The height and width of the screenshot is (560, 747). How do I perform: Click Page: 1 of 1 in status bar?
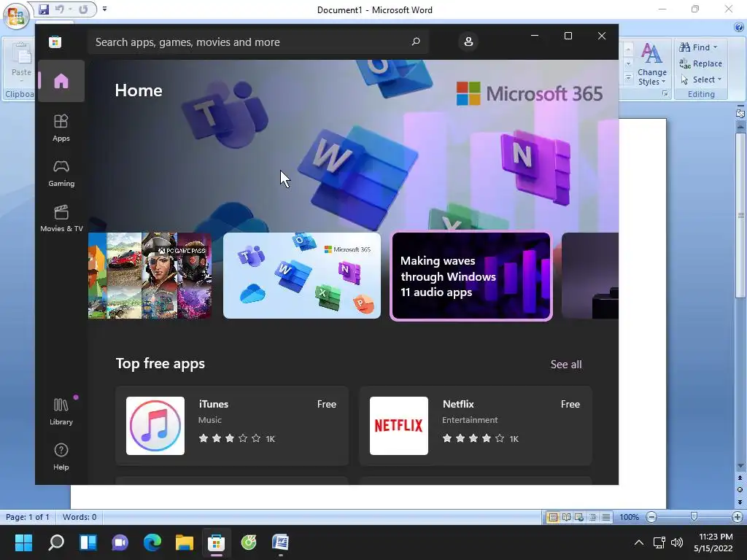pos(28,517)
